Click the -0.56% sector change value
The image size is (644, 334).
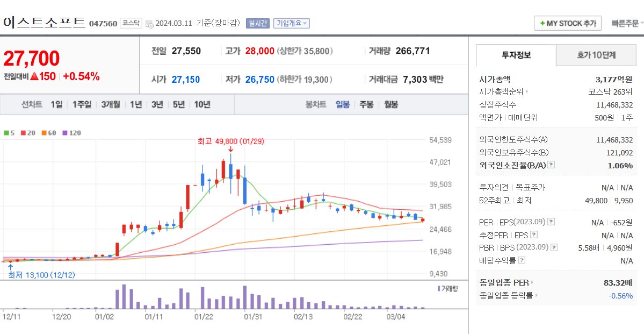[620, 295]
